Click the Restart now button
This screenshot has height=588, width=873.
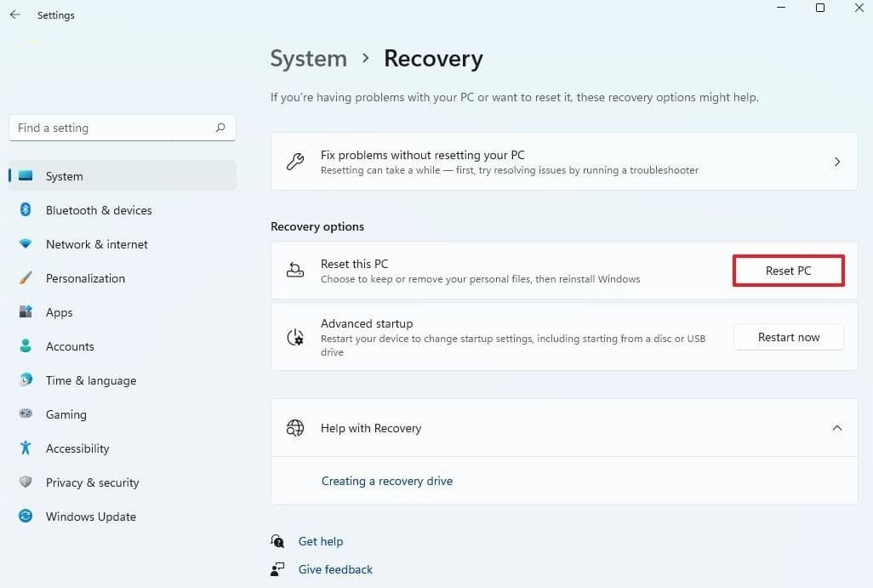(x=788, y=337)
